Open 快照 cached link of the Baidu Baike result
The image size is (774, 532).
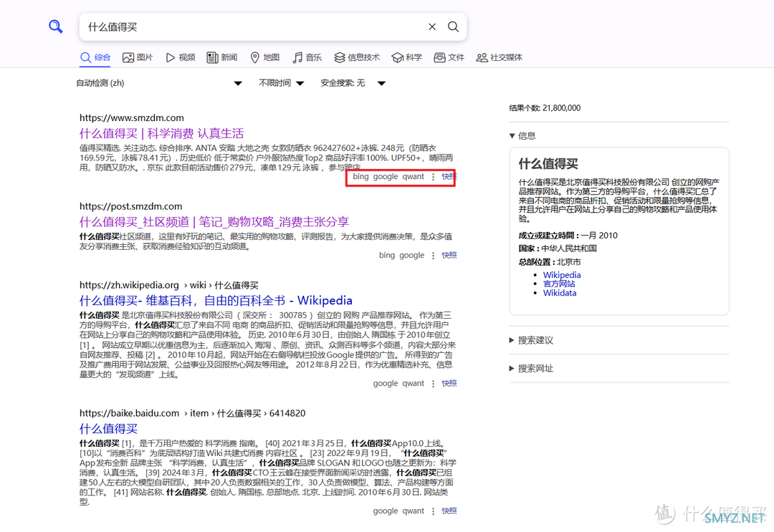click(449, 511)
